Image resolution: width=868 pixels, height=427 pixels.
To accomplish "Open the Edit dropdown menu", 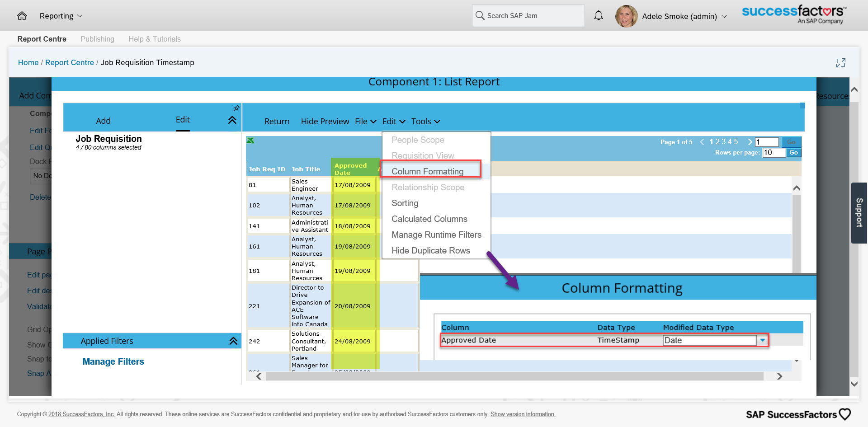I will [x=394, y=121].
